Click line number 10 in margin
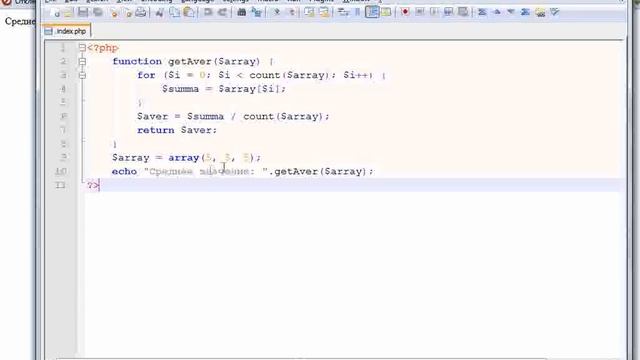The height and width of the screenshot is (360, 640). 61,171
